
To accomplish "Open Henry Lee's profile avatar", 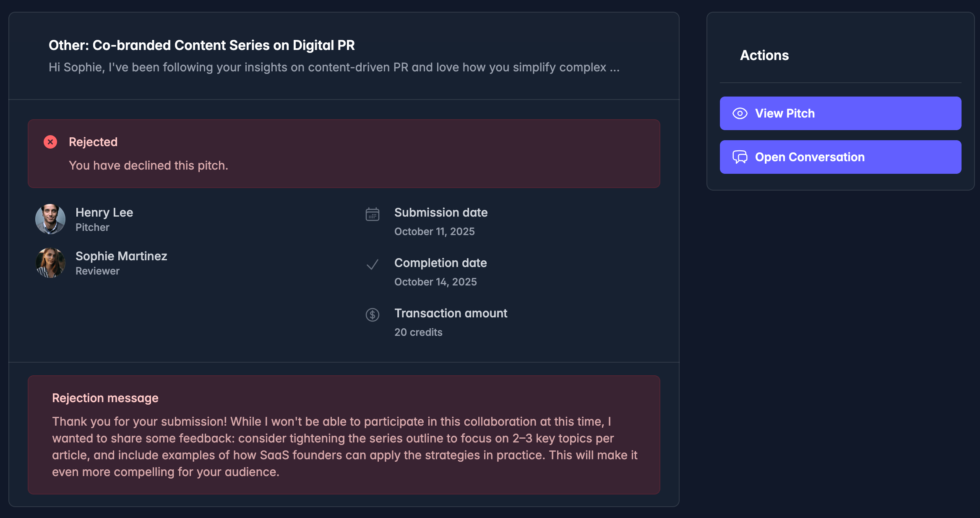I will pyautogui.click(x=50, y=219).
